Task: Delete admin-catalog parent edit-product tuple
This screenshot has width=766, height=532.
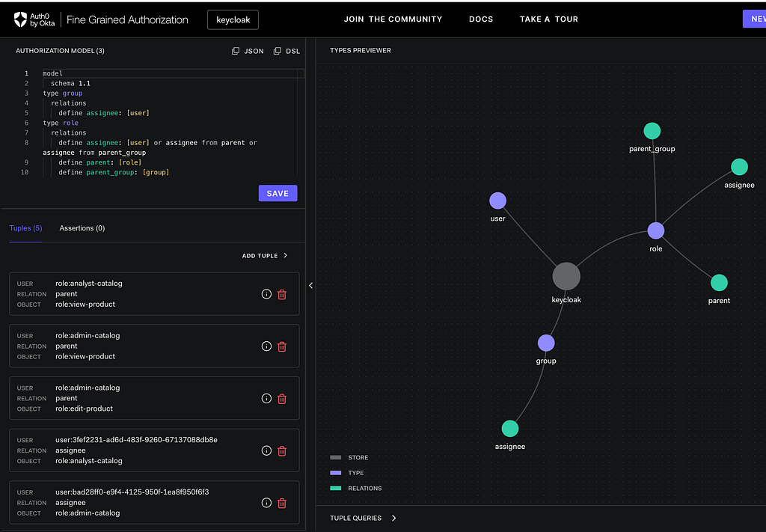Action: pyautogui.click(x=282, y=399)
